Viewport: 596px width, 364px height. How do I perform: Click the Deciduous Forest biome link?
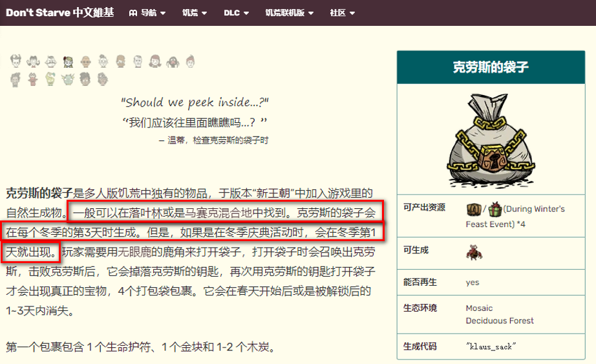(500, 321)
